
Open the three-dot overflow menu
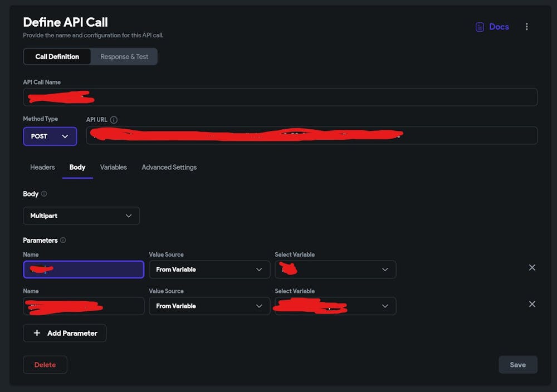pos(527,26)
